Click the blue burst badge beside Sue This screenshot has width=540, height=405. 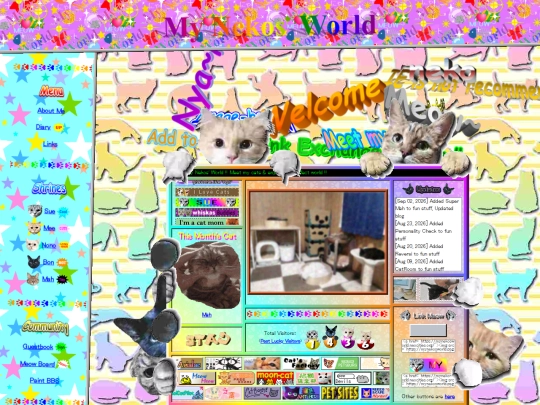pos(63,211)
